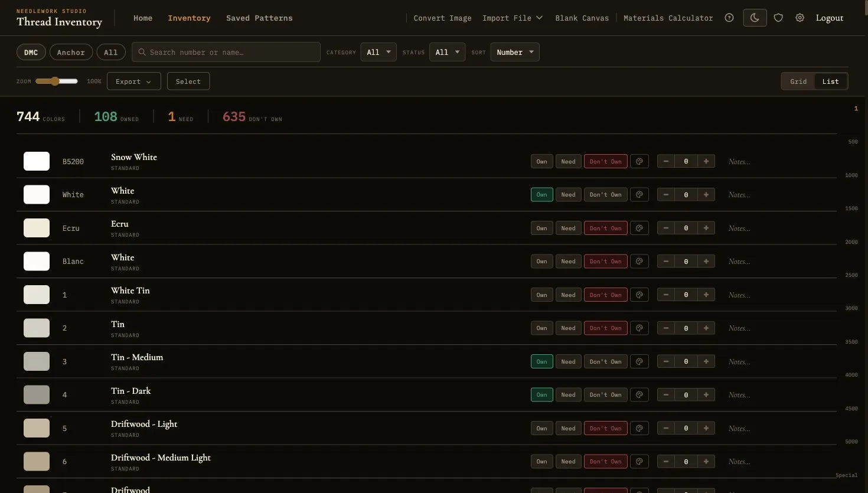Mark Snow White as Own
868x493 pixels.
pyautogui.click(x=541, y=161)
